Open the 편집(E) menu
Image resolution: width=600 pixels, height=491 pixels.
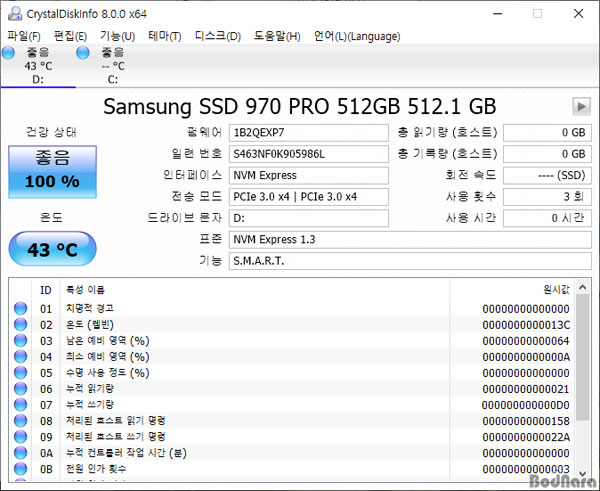pos(70,36)
